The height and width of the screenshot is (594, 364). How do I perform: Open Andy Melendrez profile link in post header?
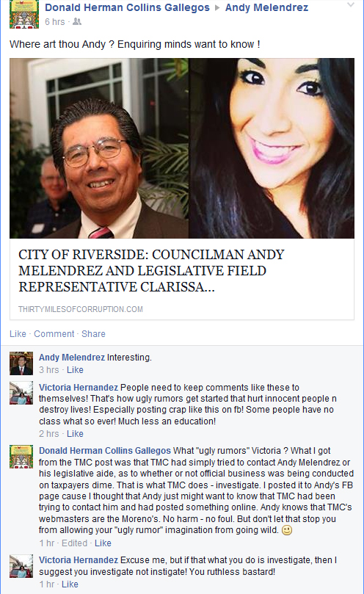point(266,7)
